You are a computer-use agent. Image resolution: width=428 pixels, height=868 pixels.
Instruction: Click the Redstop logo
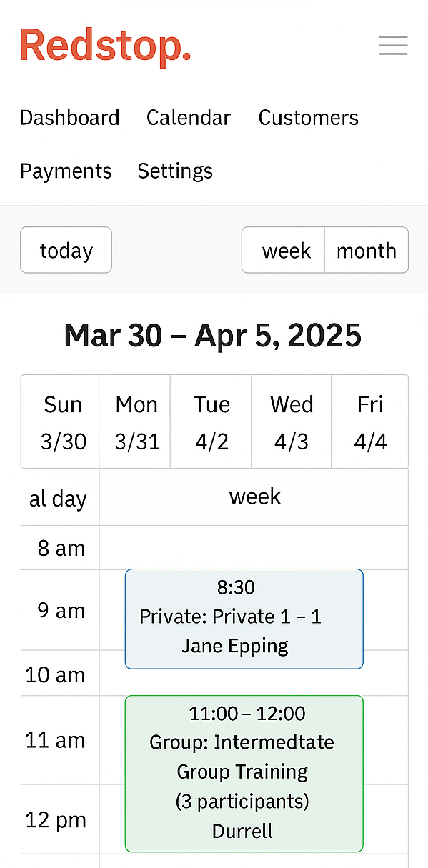[x=105, y=45]
